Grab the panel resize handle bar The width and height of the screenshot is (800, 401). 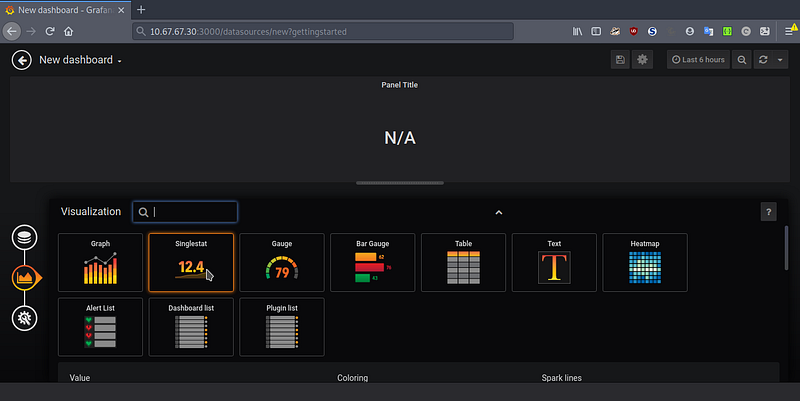tap(400, 183)
